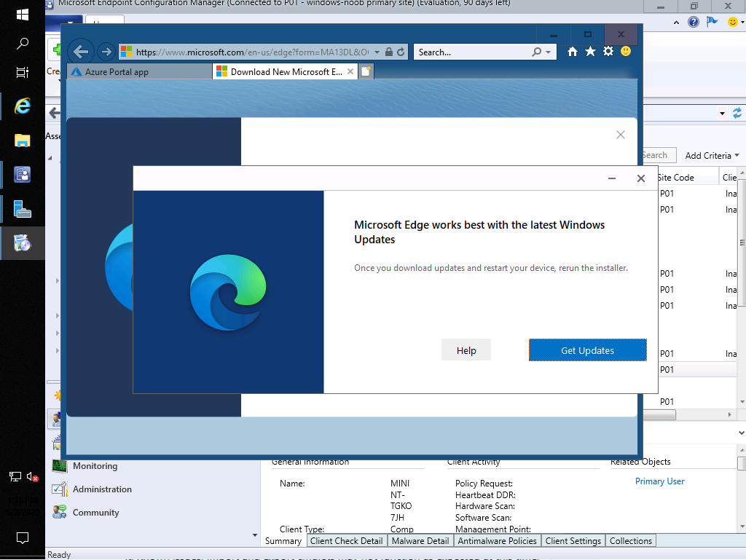Open the software installer taskbar icon
746x560 pixels.
tap(23, 243)
